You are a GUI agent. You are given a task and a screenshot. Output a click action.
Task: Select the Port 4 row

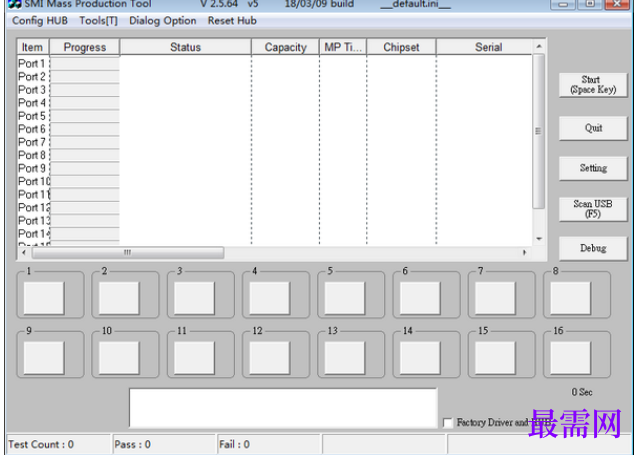pos(274,103)
